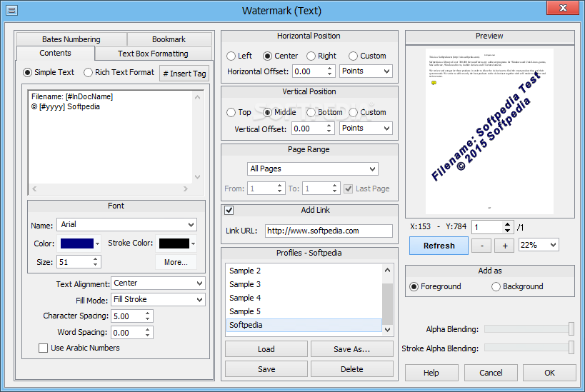Select the Softpedia profile
Image resolution: width=585 pixels, height=392 pixels.
(304, 325)
